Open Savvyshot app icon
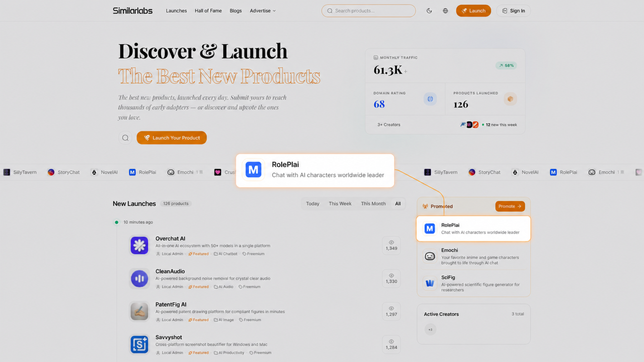This screenshot has width=644, height=362. tap(139, 345)
